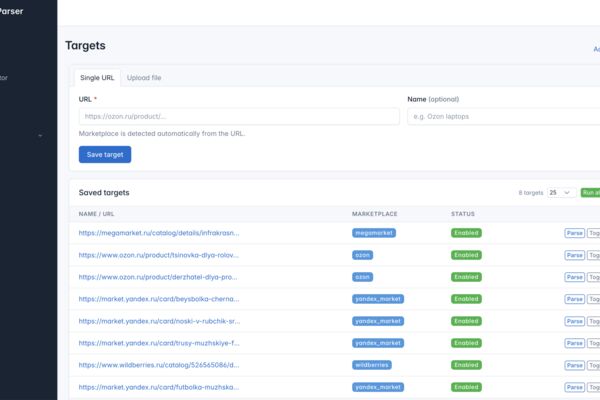This screenshot has height=400, width=600.
Task: Expand the sidebar chevron arrow
Action: coord(40,136)
